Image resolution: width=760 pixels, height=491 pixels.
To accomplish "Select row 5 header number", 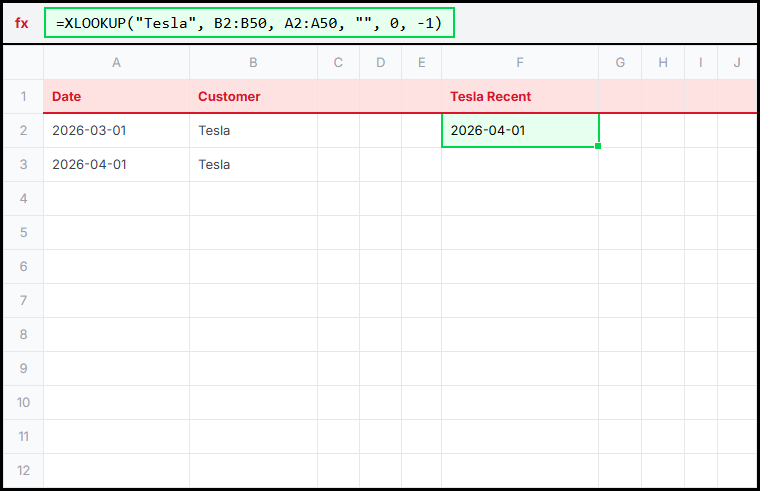I will [x=23, y=232].
